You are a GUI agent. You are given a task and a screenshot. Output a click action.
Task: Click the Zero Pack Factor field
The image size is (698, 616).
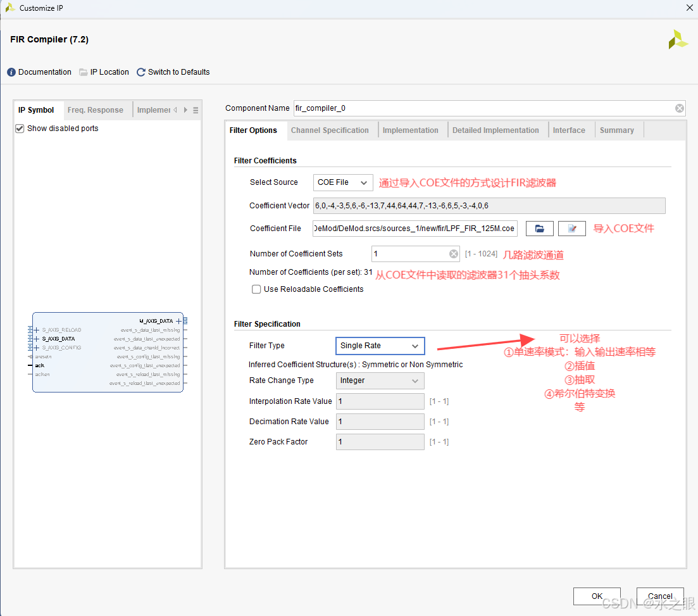pos(380,442)
